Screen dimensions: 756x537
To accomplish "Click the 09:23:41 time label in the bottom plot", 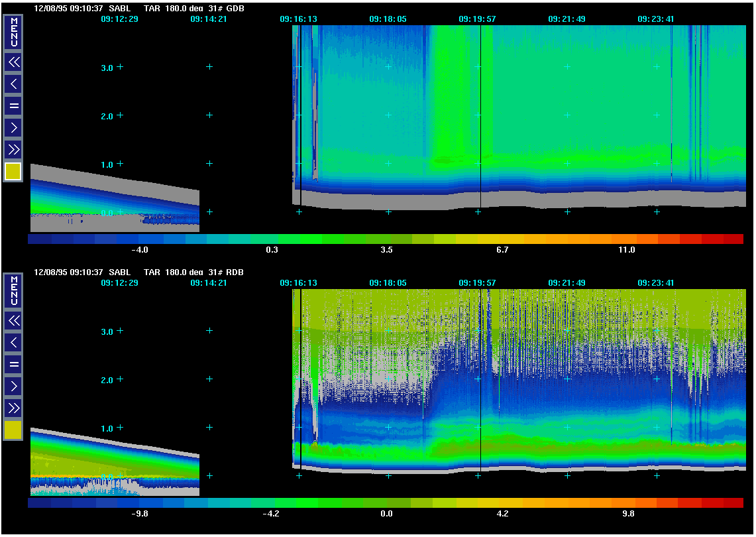I will (656, 283).
